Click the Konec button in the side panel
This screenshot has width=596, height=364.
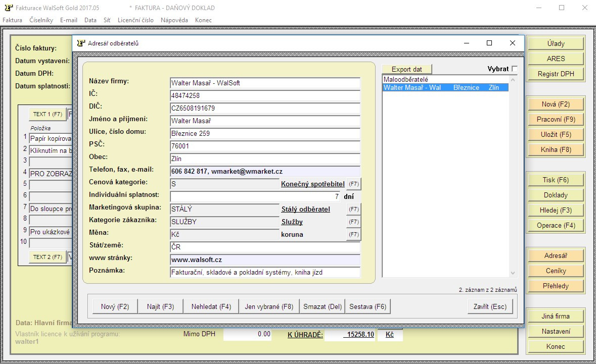point(556,346)
